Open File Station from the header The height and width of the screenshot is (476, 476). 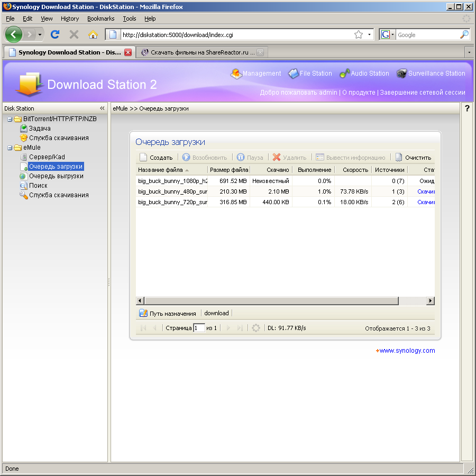310,74
